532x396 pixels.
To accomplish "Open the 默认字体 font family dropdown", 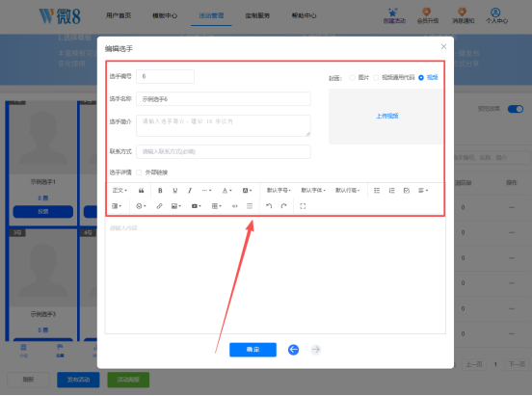I will coord(313,191).
